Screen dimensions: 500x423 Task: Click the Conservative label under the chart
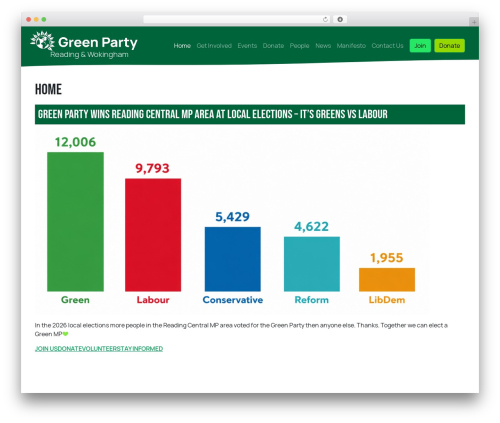[233, 300]
